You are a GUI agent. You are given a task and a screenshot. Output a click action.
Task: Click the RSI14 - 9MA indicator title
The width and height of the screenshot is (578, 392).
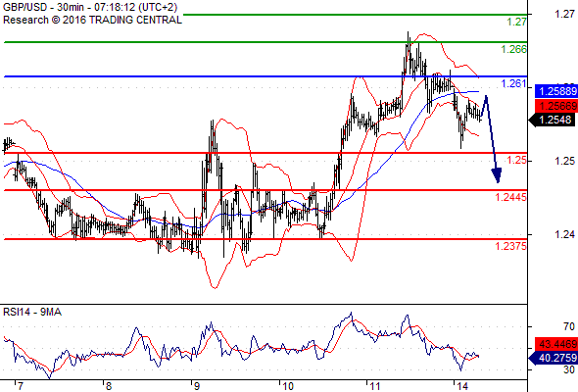[x=32, y=312]
